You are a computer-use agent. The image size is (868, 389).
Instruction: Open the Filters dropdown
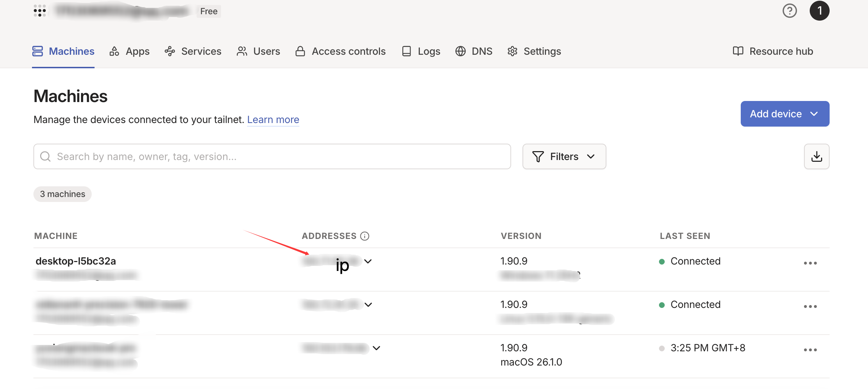click(x=564, y=156)
